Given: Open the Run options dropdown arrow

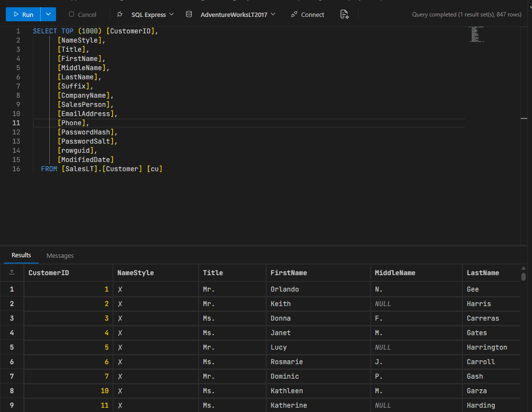Looking at the screenshot, I should coord(48,15).
